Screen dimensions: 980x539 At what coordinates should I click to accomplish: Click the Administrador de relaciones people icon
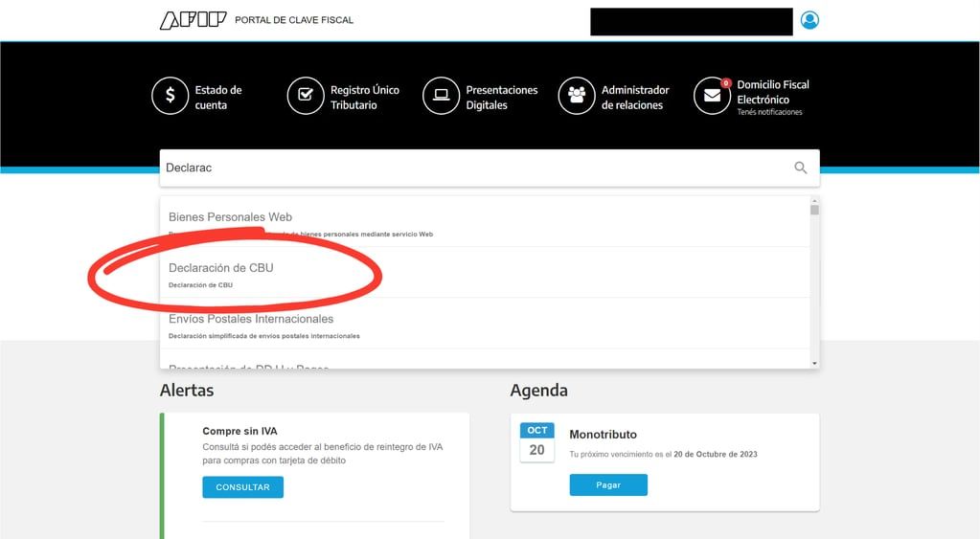tap(577, 96)
